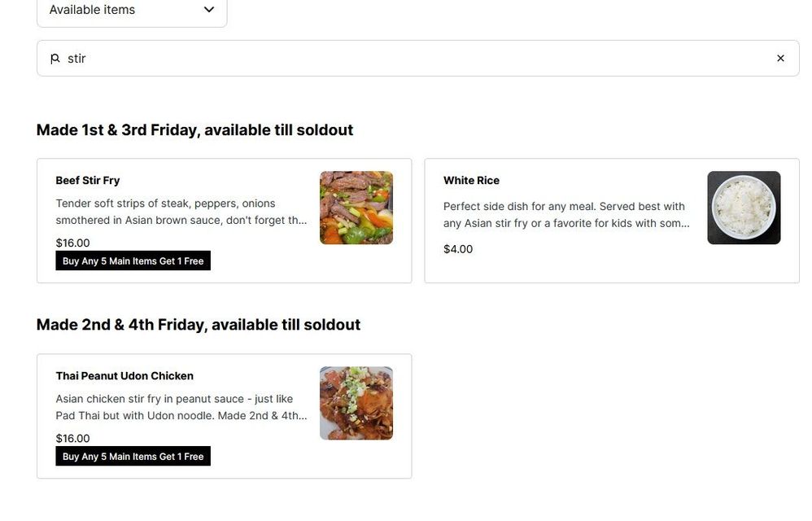Clear the search field with X

click(780, 59)
